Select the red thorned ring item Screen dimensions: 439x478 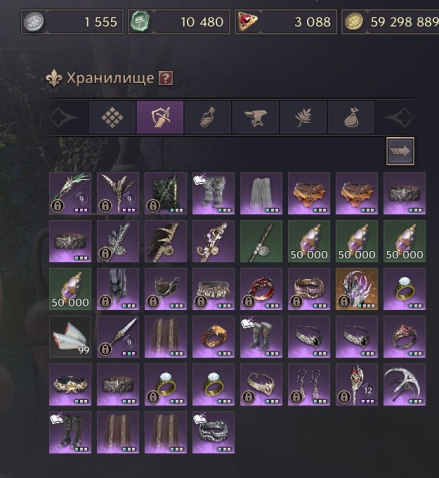tap(261, 289)
